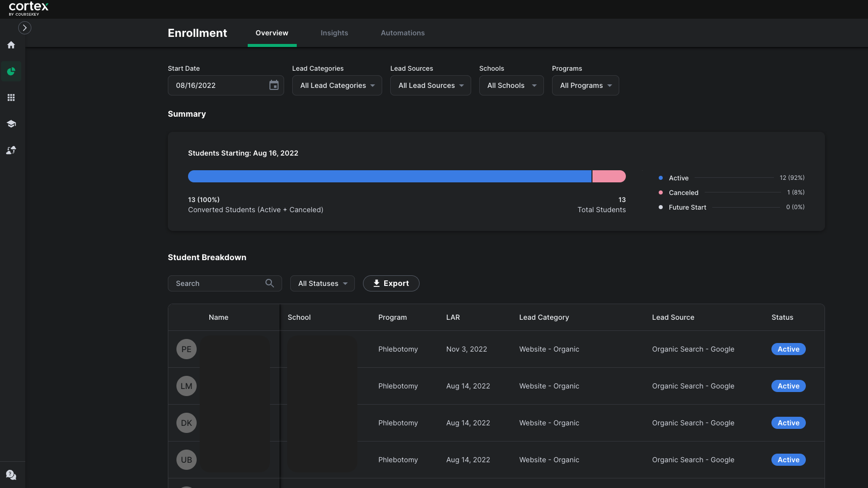Open the All Lead Categories dropdown
This screenshot has height=488, width=868.
(x=337, y=85)
